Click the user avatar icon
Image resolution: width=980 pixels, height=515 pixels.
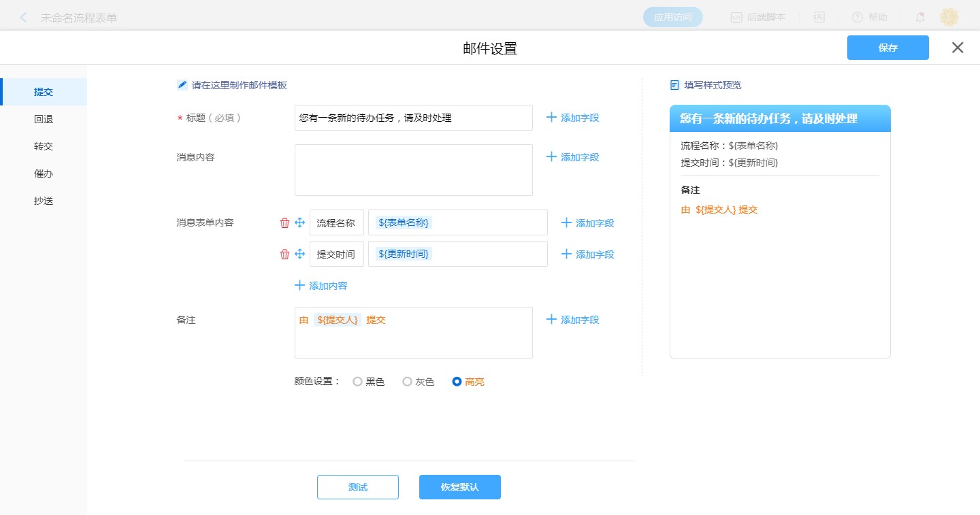[949, 18]
